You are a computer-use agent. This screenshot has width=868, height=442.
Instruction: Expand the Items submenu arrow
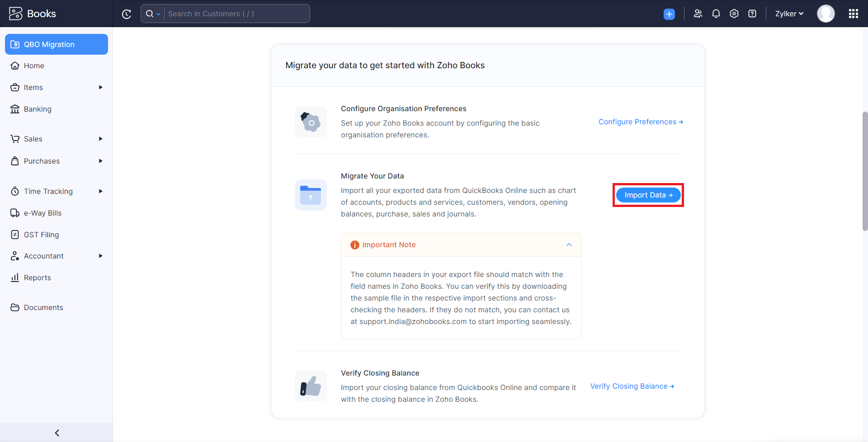[101, 87]
